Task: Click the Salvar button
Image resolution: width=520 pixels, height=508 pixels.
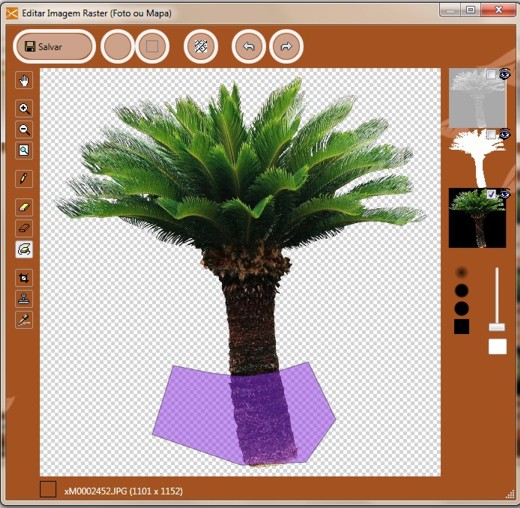Action: (54, 46)
